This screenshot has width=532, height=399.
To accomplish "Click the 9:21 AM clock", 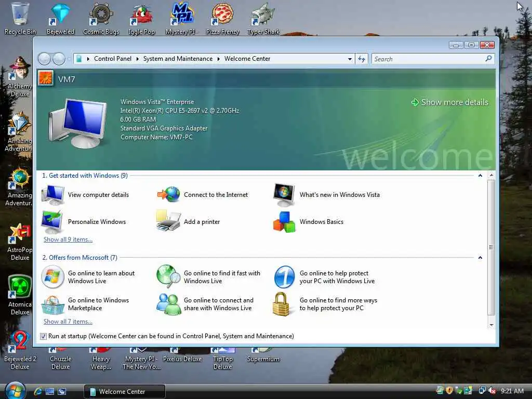I will 512,391.
